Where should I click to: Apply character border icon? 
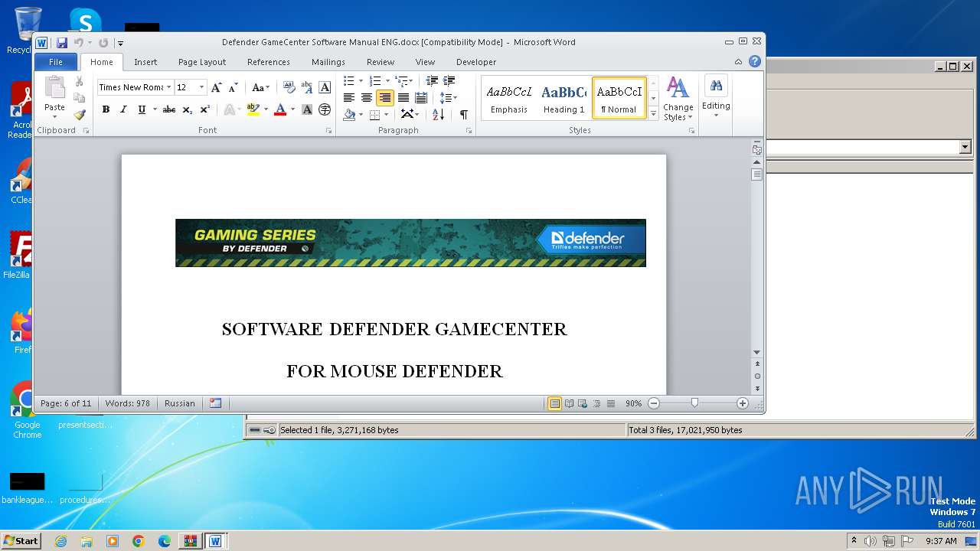click(325, 87)
